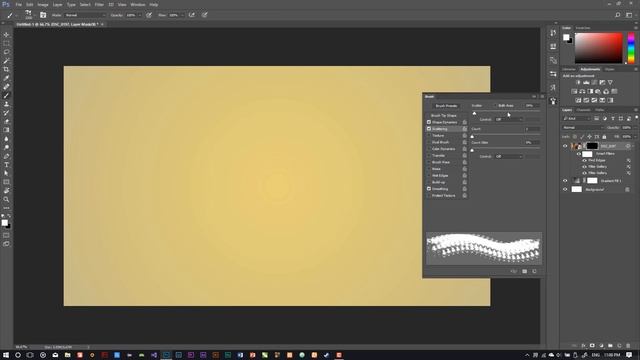Click the create new brush button in Brush panel
Screen dimensions: 640x360
[534, 271]
